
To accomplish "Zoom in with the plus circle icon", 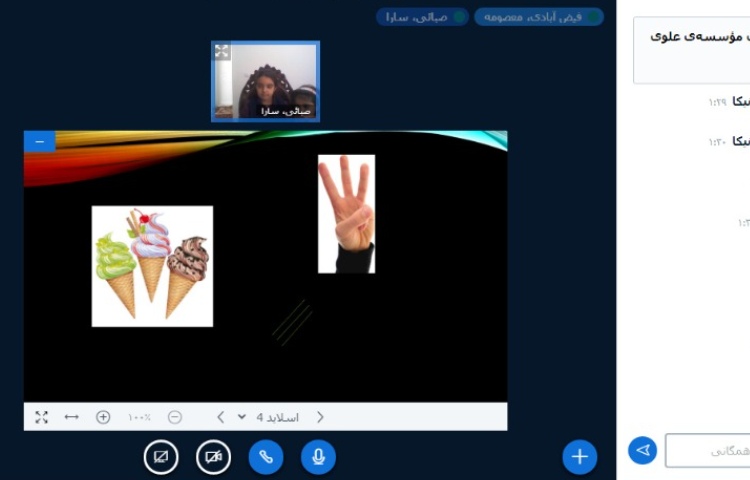I will click(103, 417).
